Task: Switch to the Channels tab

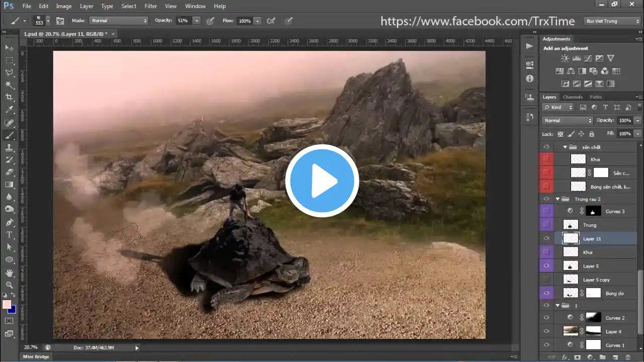Action: point(573,97)
